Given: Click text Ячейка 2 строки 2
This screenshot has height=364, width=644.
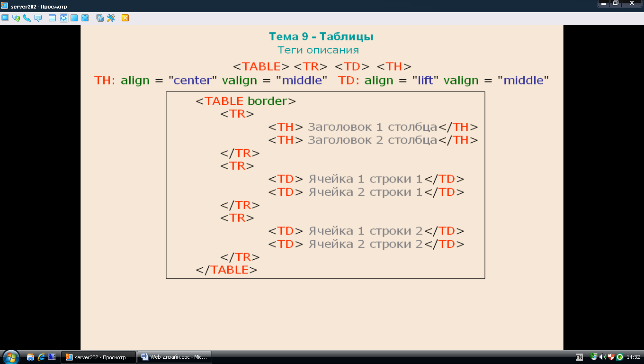Looking at the screenshot, I should tap(365, 244).
